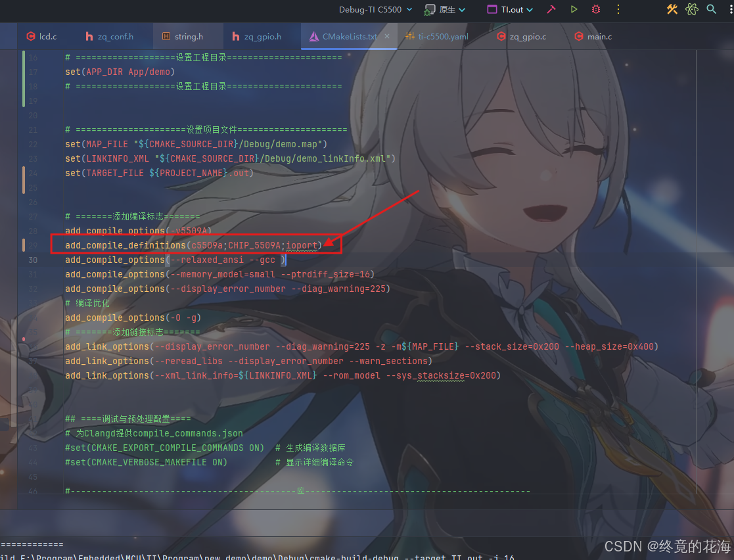Start debugging with the red bug icon

pyautogui.click(x=596, y=9)
